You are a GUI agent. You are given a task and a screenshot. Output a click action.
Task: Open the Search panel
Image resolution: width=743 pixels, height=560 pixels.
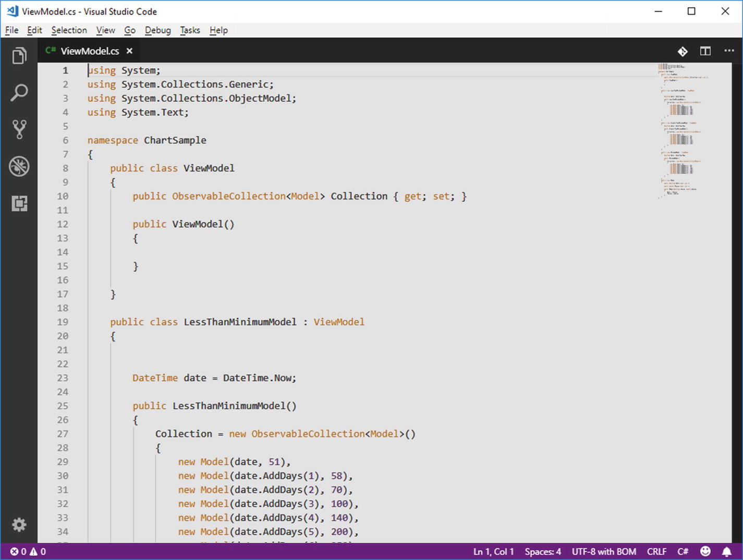pyautogui.click(x=19, y=92)
